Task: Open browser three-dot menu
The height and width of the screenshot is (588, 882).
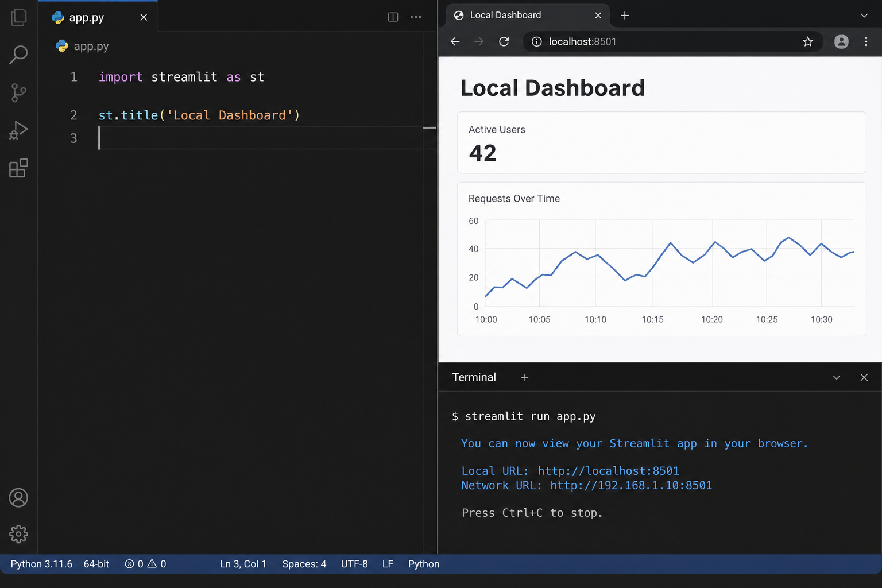Action: pyautogui.click(x=866, y=41)
